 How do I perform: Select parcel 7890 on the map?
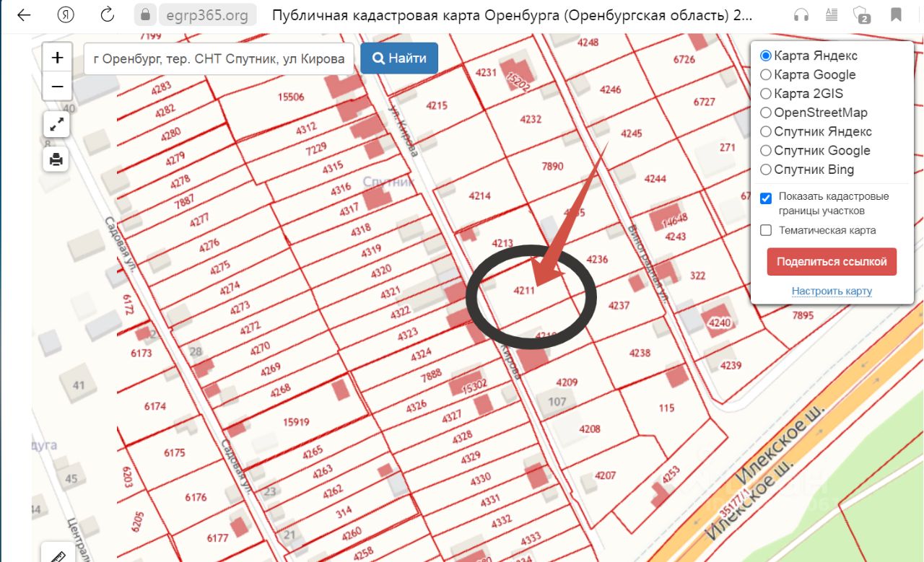(552, 166)
